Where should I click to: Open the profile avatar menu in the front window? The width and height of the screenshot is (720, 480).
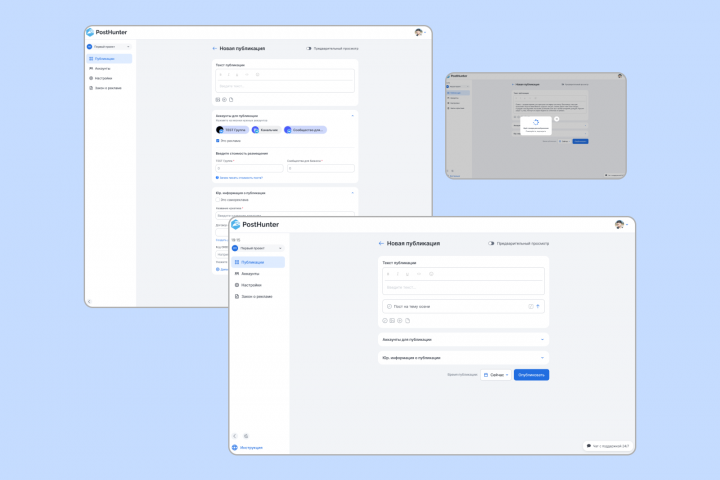[621, 225]
